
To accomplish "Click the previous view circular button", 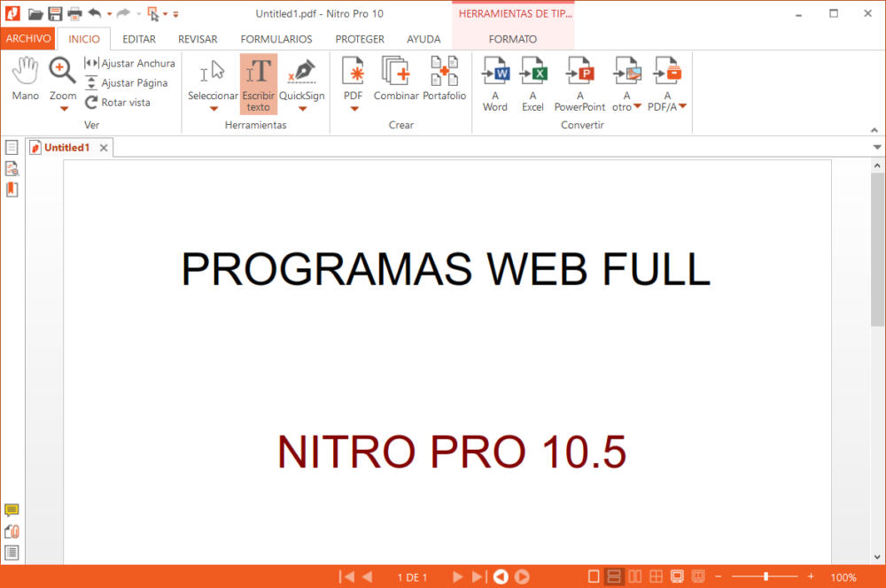I will pos(501,576).
